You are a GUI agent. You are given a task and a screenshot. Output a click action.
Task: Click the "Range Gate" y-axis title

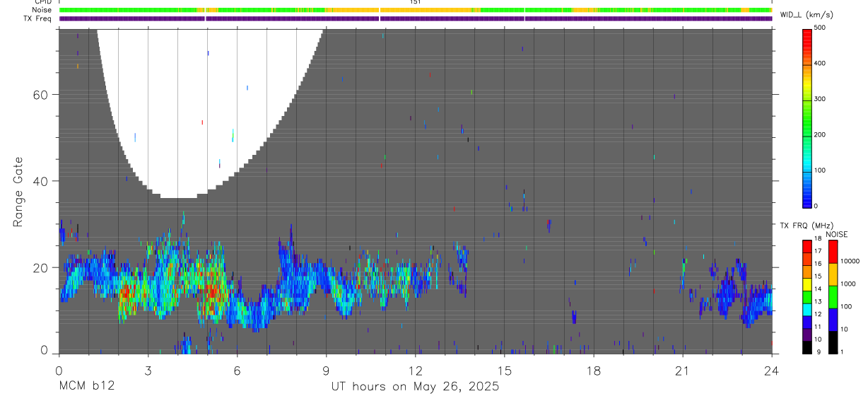click(18, 192)
